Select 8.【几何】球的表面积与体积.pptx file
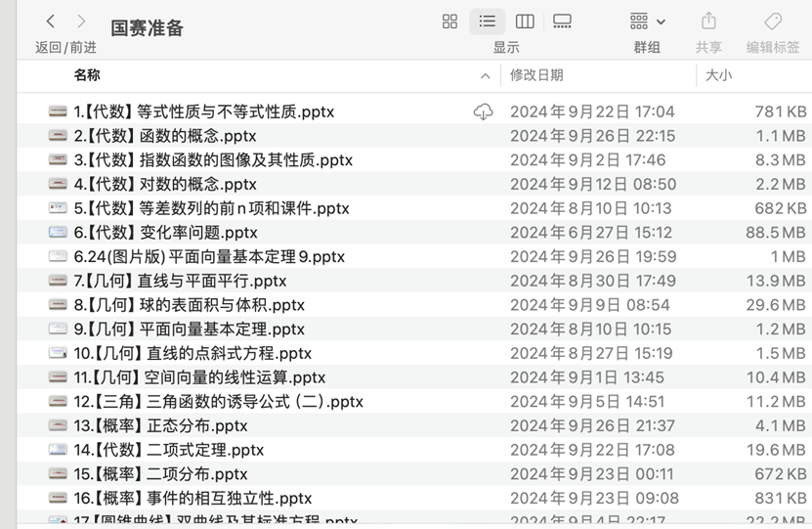This screenshot has width=812, height=529. 190,305
